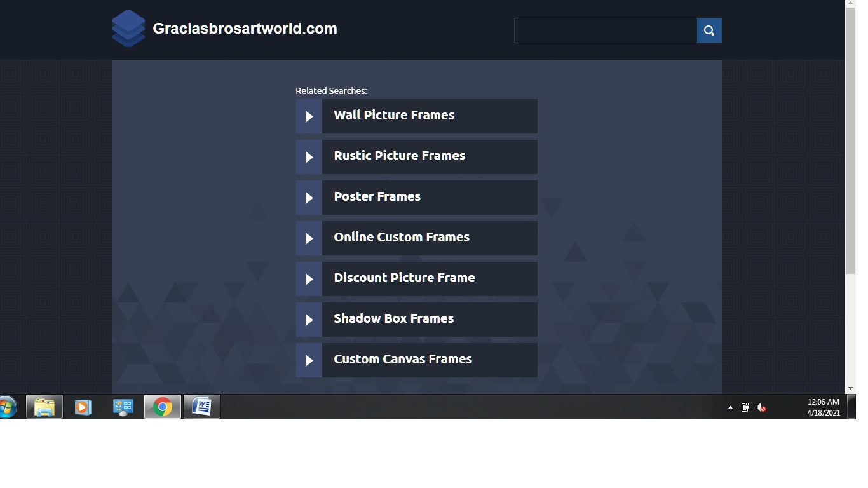Click into the site search text box
This screenshot has height=488, width=868.
[x=605, y=30]
